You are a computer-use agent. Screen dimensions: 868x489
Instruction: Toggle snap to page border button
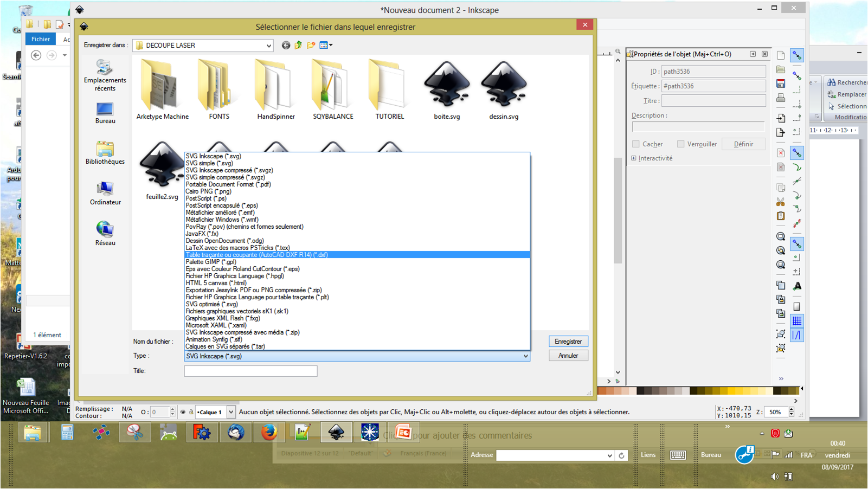(797, 307)
